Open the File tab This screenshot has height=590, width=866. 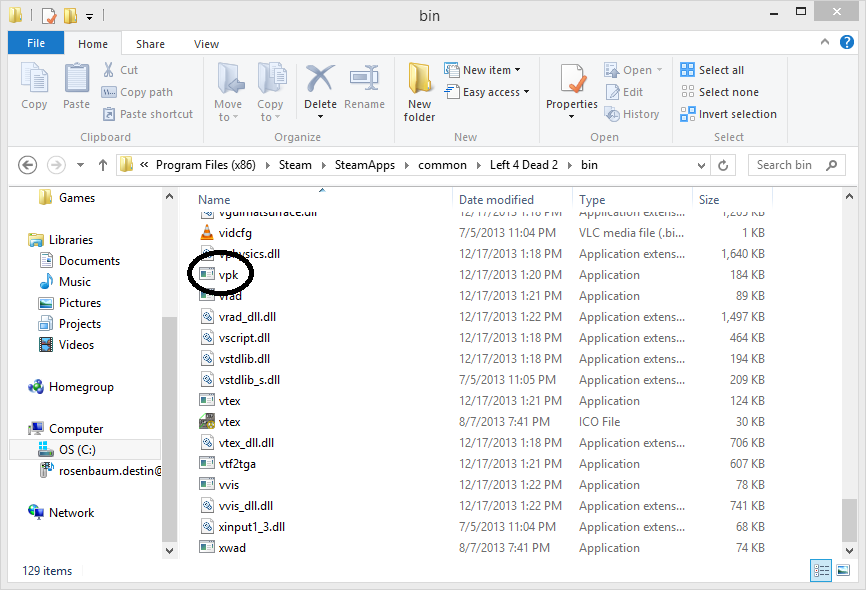click(x=36, y=43)
